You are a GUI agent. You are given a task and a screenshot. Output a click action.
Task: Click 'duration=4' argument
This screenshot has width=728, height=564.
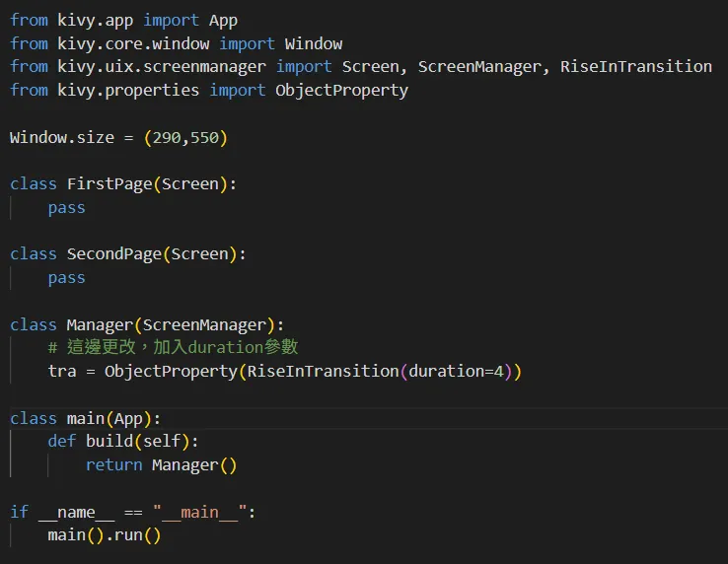[x=456, y=372]
